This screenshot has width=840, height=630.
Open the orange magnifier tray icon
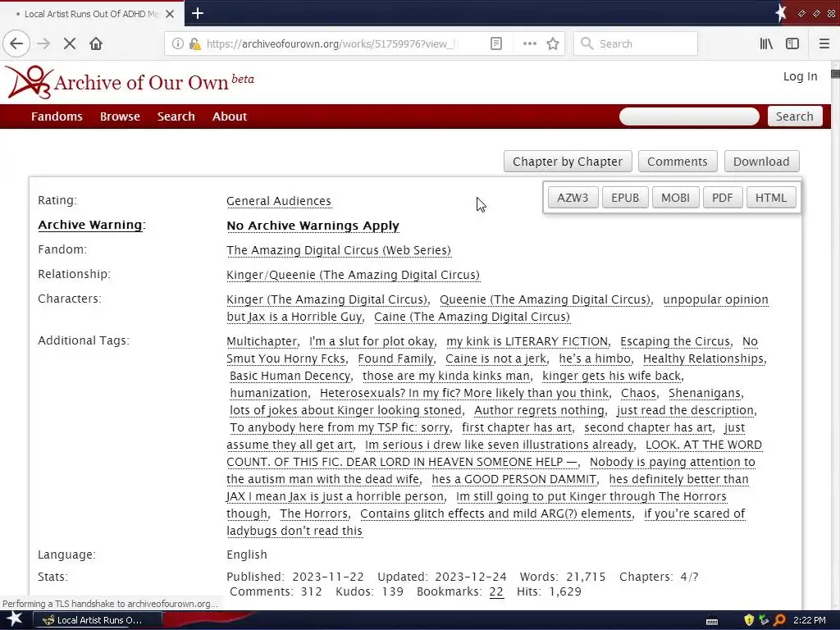pos(779,620)
